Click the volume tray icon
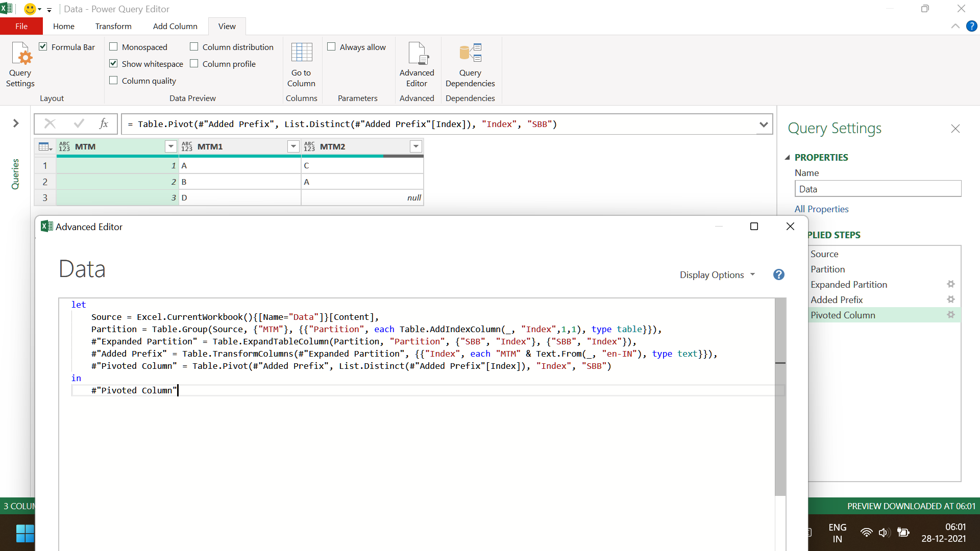This screenshot has width=980, height=551. 885,533
